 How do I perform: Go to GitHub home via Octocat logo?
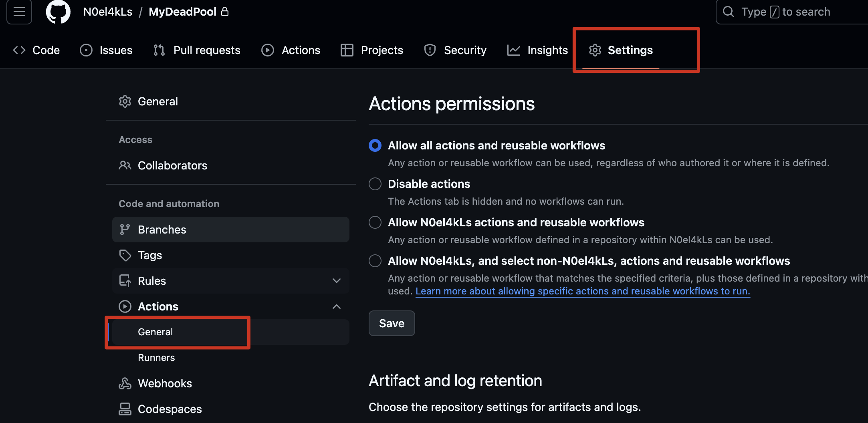tap(58, 12)
